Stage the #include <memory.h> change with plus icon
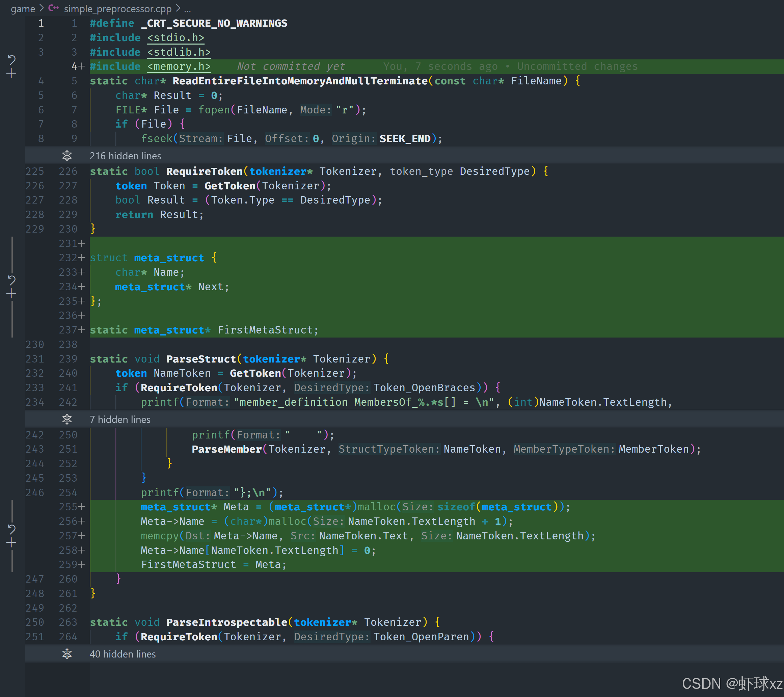This screenshot has width=784, height=697. coord(11,73)
